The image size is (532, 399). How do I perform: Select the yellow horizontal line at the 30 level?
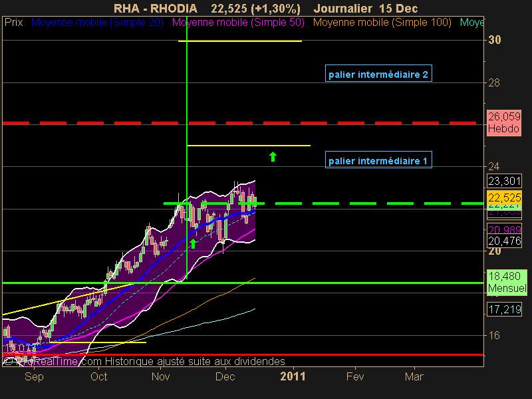pyautogui.click(x=240, y=41)
